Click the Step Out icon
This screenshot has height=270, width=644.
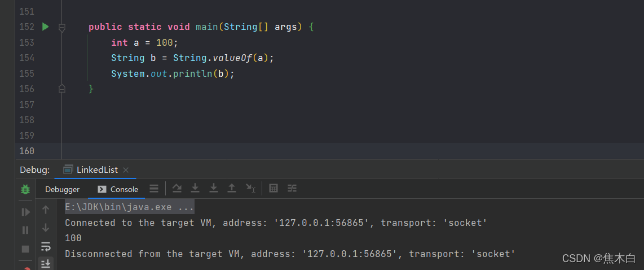(x=231, y=189)
